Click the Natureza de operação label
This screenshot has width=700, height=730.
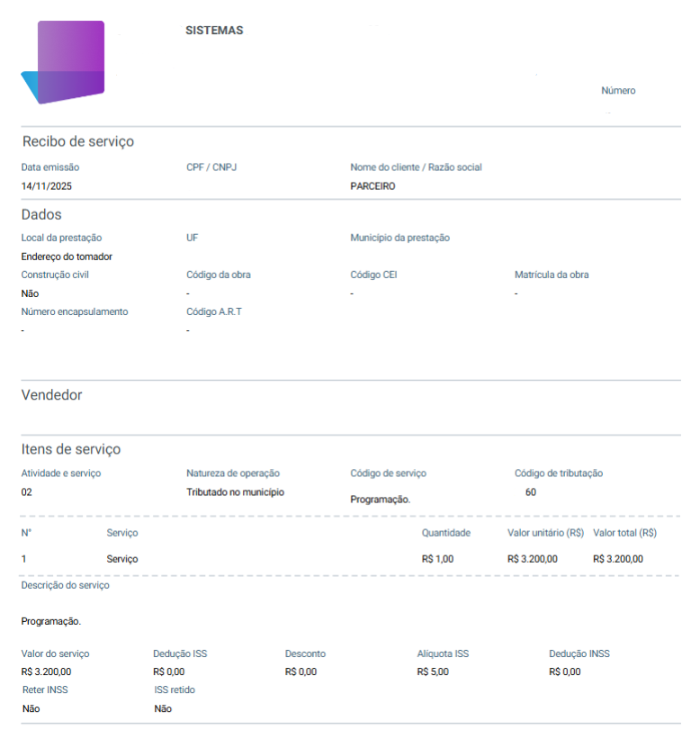pos(233,473)
